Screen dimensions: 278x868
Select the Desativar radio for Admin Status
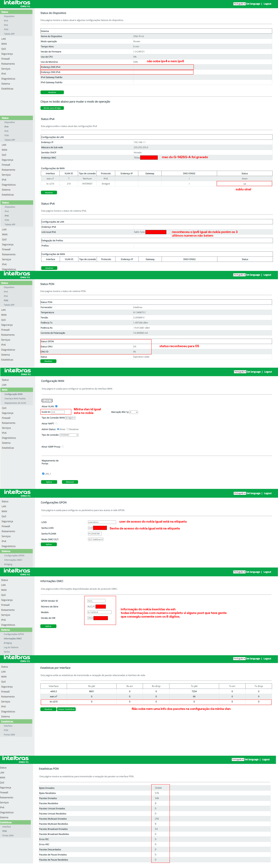tap(68, 429)
